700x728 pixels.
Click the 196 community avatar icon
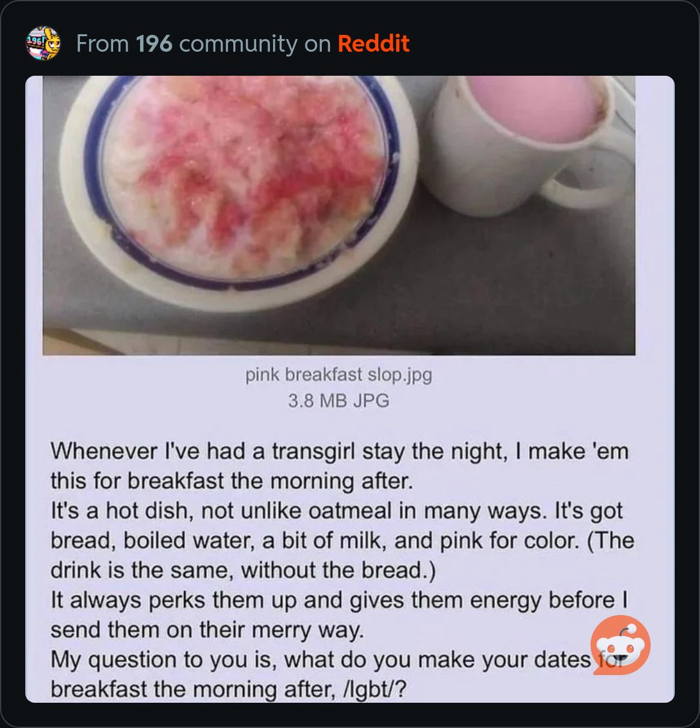tap(43, 43)
